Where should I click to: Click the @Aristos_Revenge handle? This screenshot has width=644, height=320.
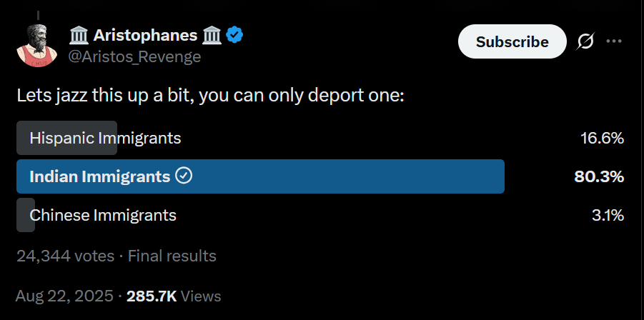point(134,56)
